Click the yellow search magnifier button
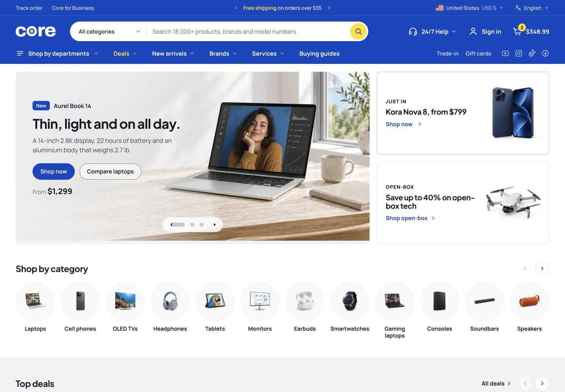Viewport: 565px width, 392px height. pos(358,31)
